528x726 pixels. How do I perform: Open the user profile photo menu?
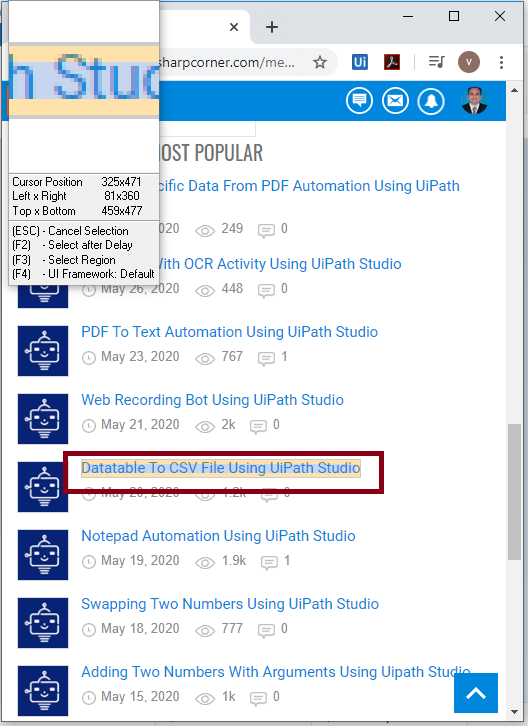(474, 100)
